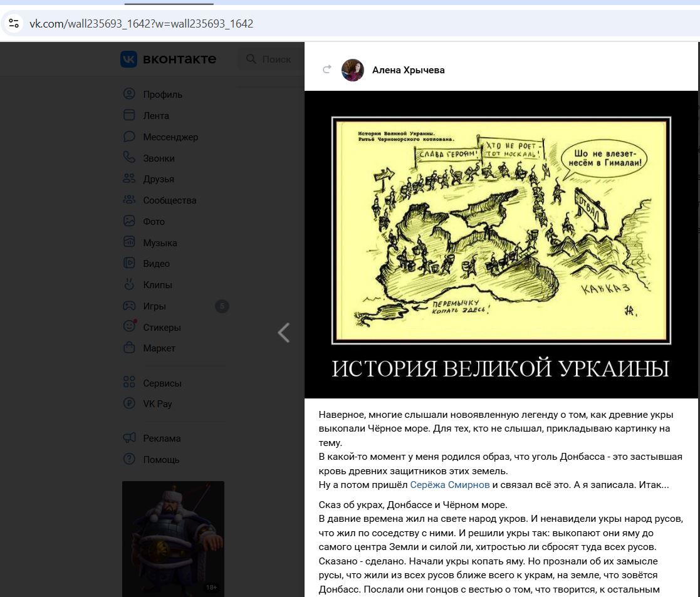Click the share arrow icon beside the author
The image size is (700, 597).
tap(326, 70)
